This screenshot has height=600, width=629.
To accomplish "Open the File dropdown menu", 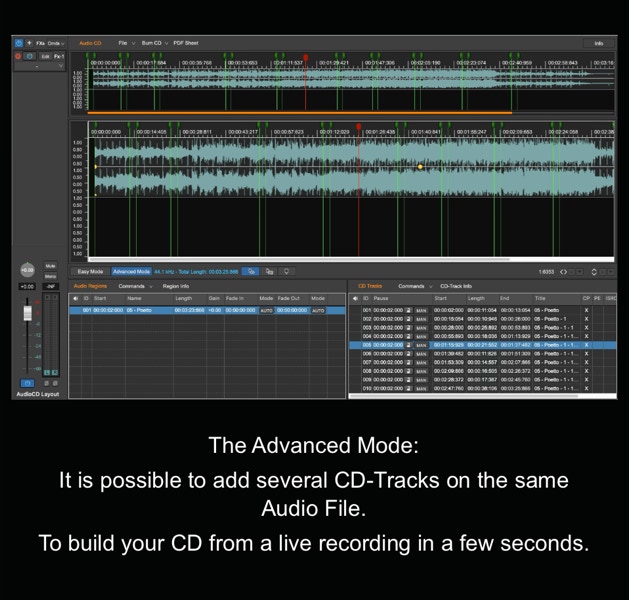I will [x=124, y=43].
